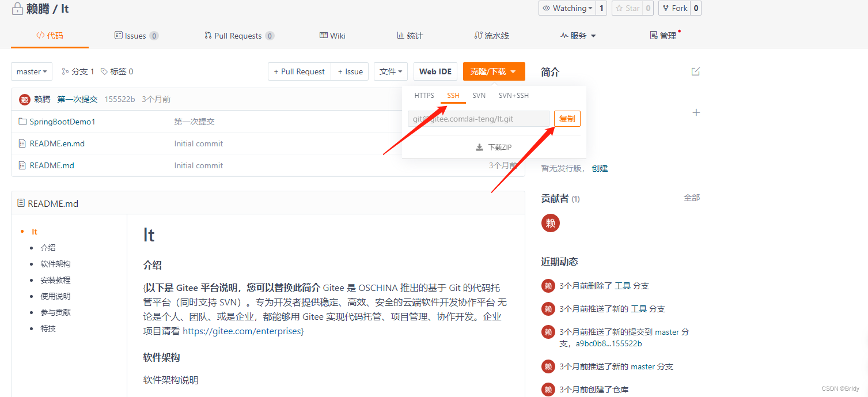The width and height of the screenshot is (868, 397).
Task: Open the SpringBootDemo1 folder
Action: click(62, 122)
